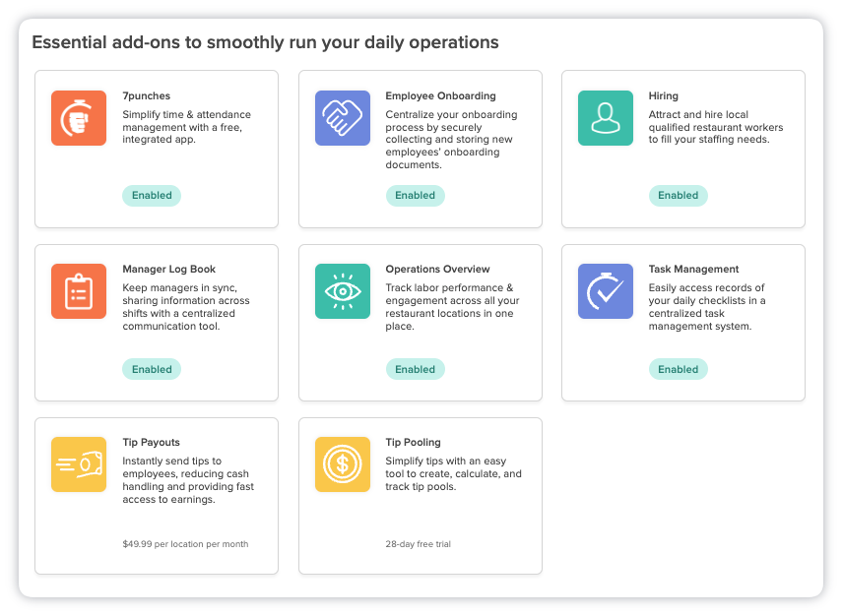Click the 28-day free trial text

click(419, 544)
